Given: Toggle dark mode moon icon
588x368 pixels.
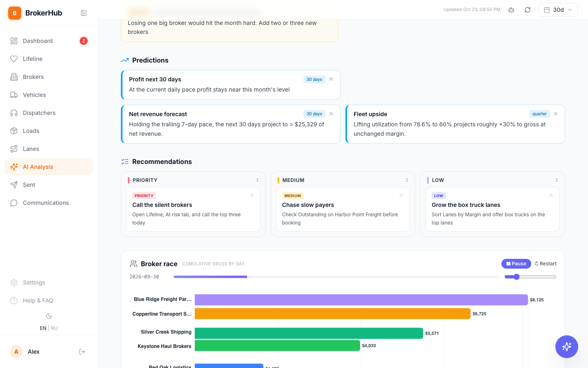Looking at the screenshot, I should pos(49,316).
